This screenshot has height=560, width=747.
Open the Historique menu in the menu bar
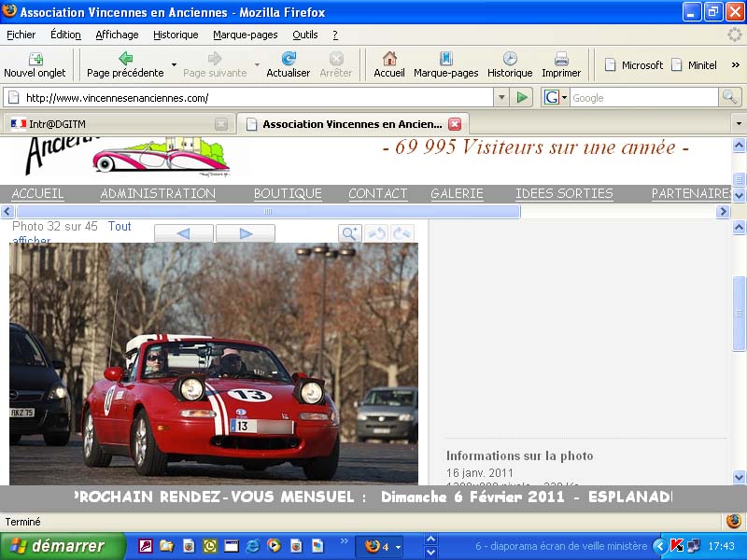(176, 35)
